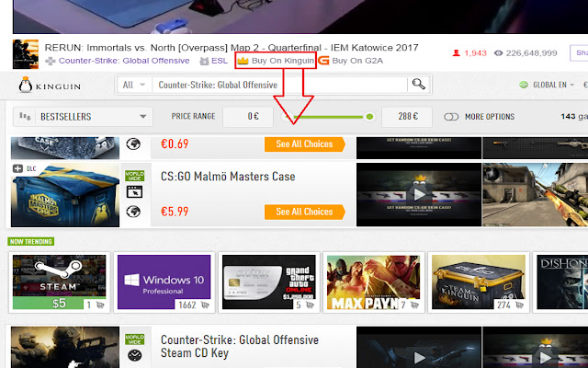Click cart icon on GTA Online card
This screenshot has height=368, width=588.
(x=310, y=305)
